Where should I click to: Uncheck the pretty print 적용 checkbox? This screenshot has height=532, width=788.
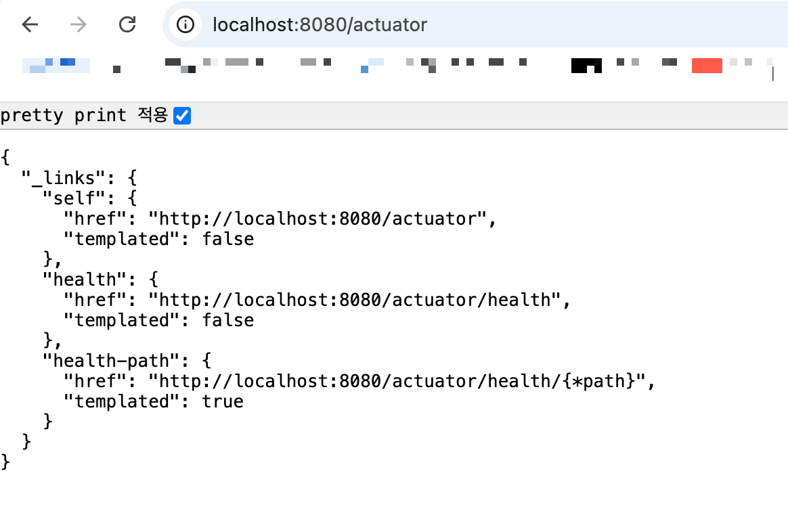point(182,116)
